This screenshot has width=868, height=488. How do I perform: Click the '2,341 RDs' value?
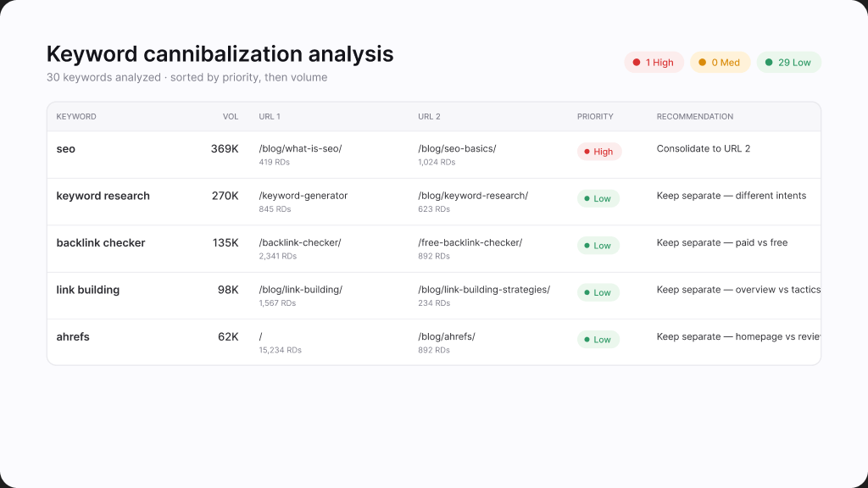pos(278,257)
